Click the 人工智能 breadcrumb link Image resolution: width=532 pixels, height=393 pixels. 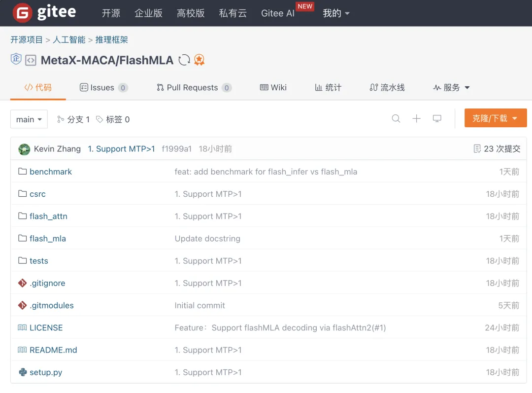tap(69, 40)
